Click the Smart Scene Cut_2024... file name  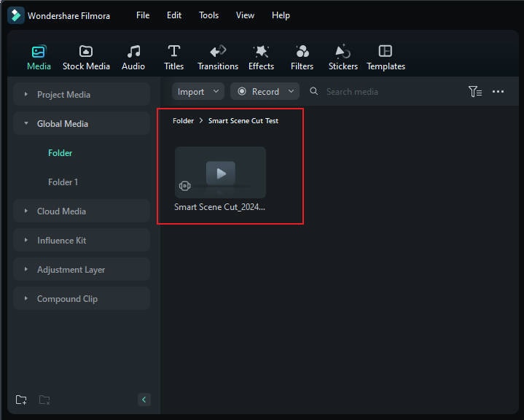[219, 207]
